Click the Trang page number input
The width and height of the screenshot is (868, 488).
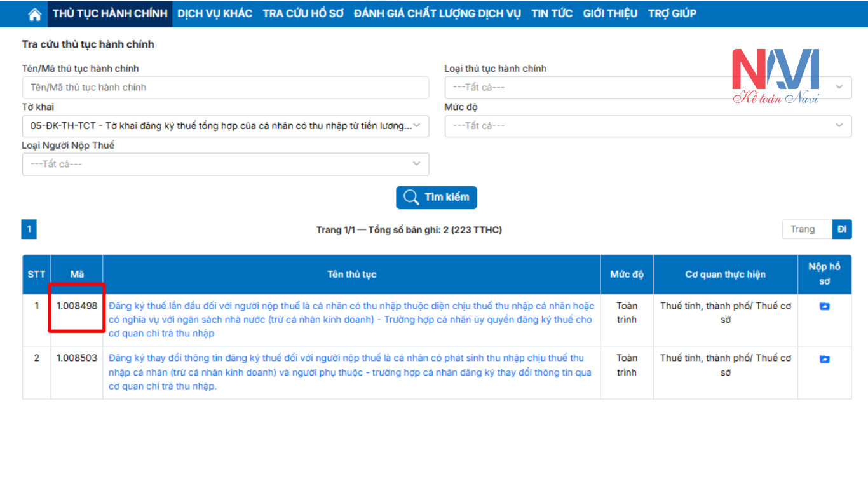pyautogui.click(x=806, y=229)
